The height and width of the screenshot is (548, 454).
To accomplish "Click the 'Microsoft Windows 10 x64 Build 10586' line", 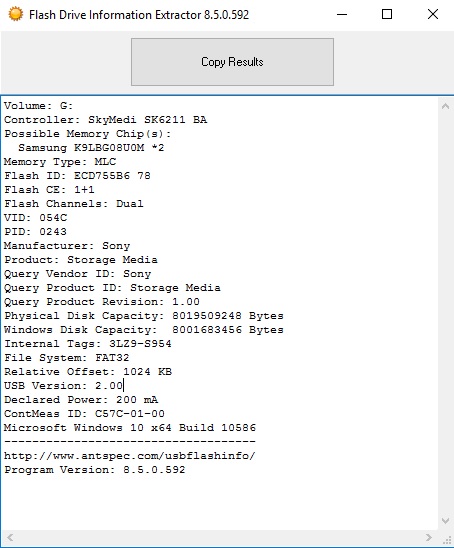I will pos(130,427).
